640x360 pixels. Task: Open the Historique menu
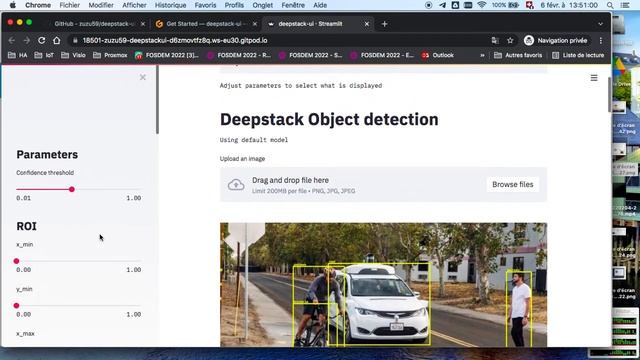point(170,5)
